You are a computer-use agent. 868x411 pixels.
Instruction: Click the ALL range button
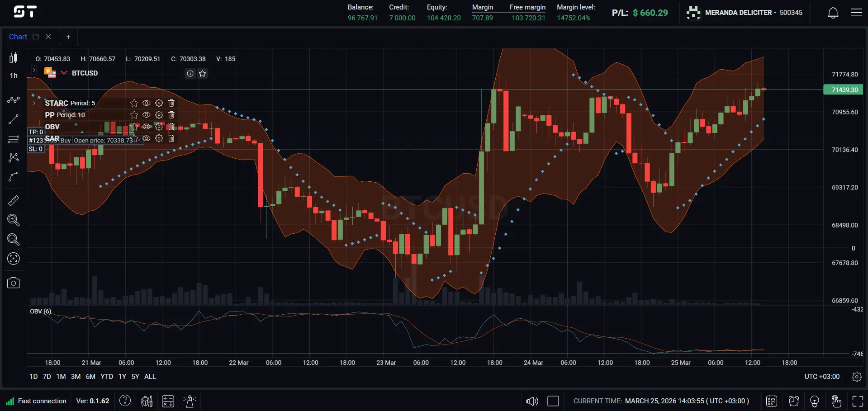(150, 376)
